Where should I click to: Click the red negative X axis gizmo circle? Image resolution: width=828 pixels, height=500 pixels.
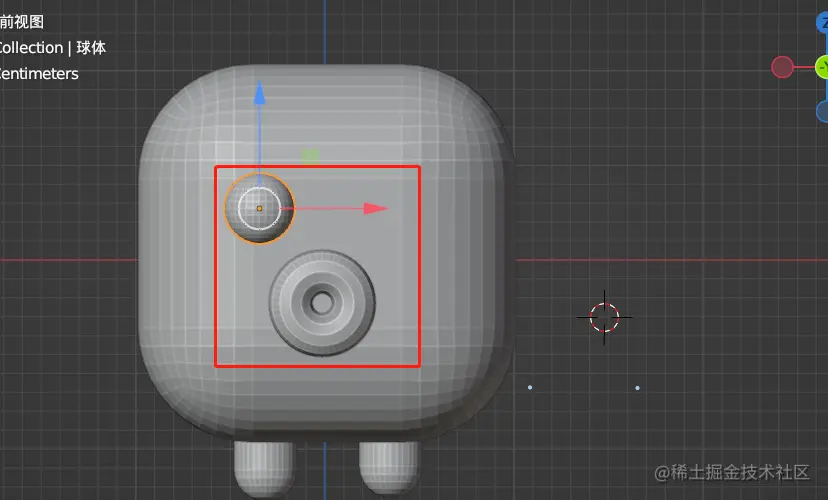[x=782, y=67]
